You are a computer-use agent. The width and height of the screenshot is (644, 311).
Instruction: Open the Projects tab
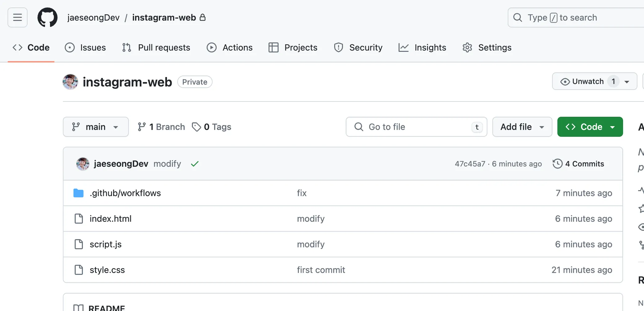[x=293, y=47]
